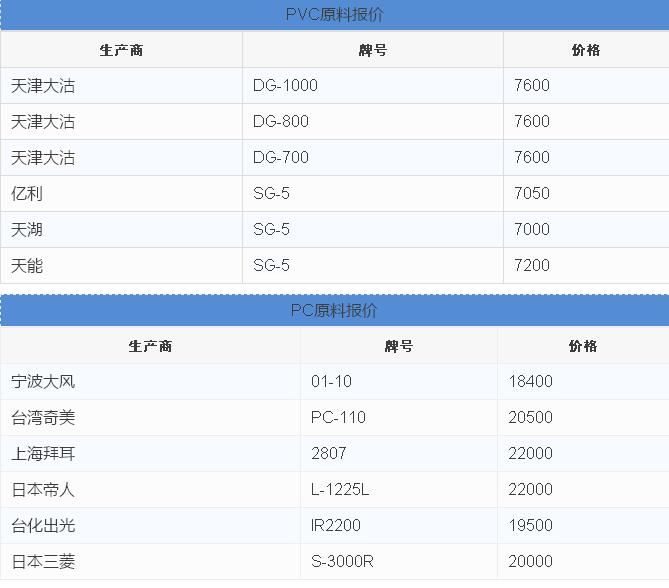
Task: Select the 天能 producer cell
Action: [x=121, y=265]
